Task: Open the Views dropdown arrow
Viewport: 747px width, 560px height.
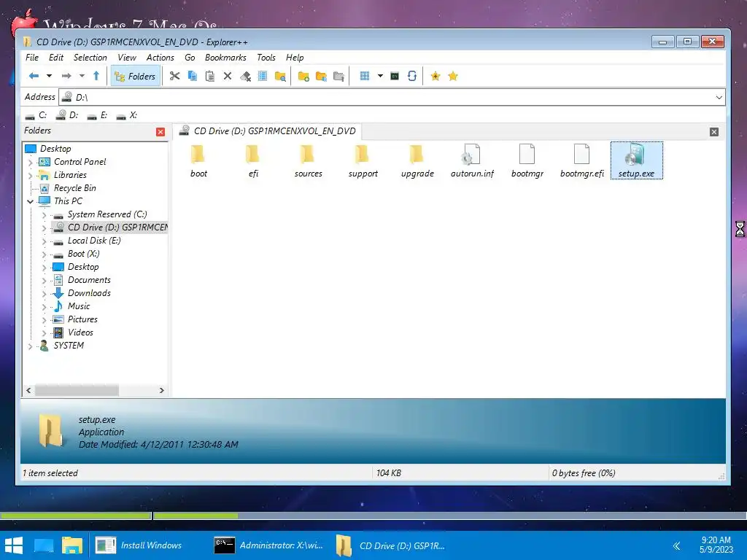Action: click(380, 76)
